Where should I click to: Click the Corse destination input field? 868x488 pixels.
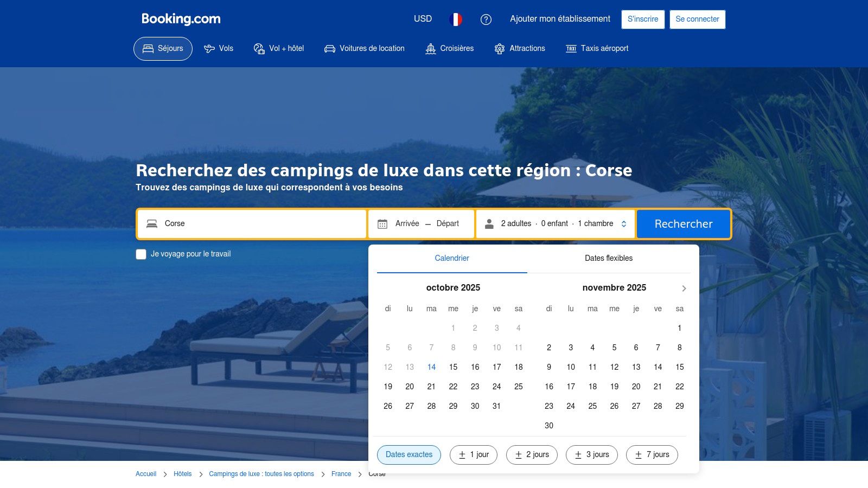tap(252, 224)
